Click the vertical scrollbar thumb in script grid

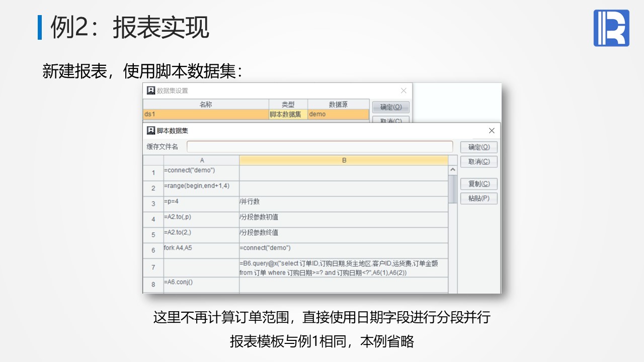[x=452, y=189]
